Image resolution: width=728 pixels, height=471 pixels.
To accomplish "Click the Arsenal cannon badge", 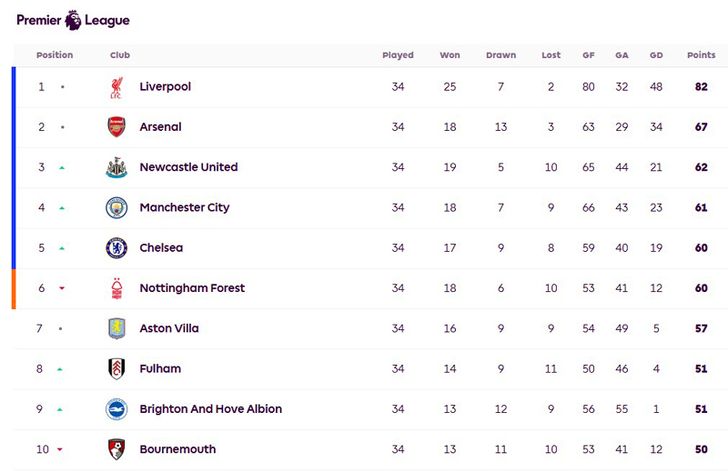I will pos(117,127).
